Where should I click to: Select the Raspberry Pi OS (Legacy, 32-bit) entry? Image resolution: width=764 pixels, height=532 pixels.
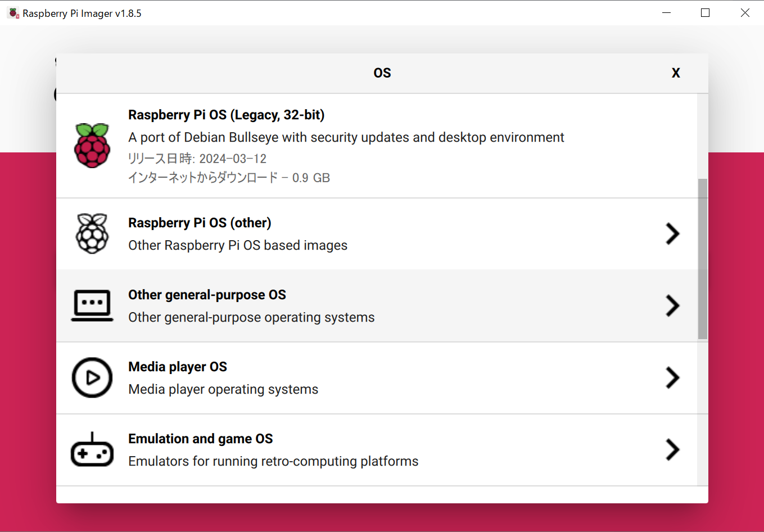click(337, 145)
